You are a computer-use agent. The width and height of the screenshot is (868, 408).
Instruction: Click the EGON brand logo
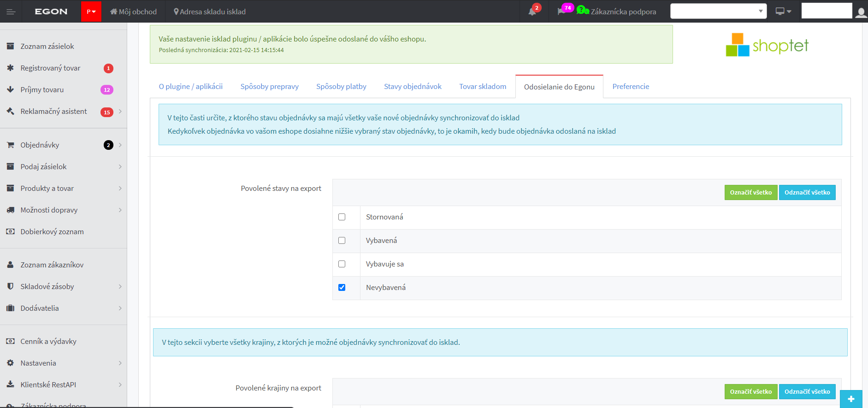51,12
